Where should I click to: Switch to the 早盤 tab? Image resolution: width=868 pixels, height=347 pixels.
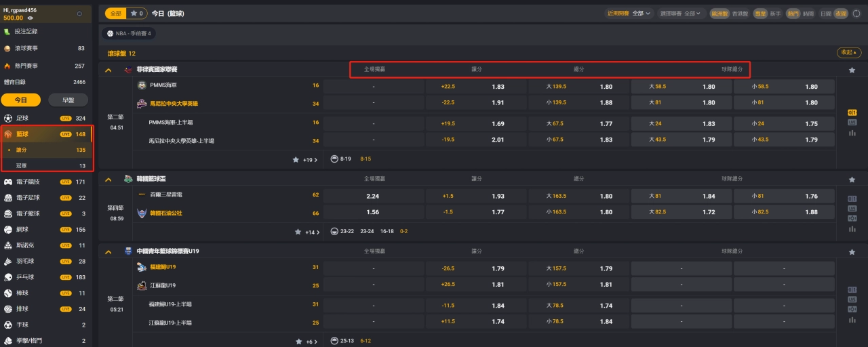(68, 100)
